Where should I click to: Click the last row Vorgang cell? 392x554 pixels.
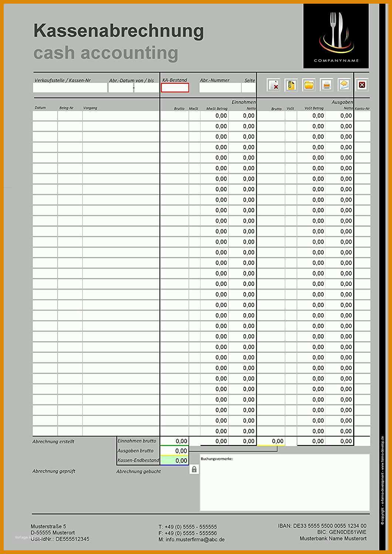pos(121,431)
